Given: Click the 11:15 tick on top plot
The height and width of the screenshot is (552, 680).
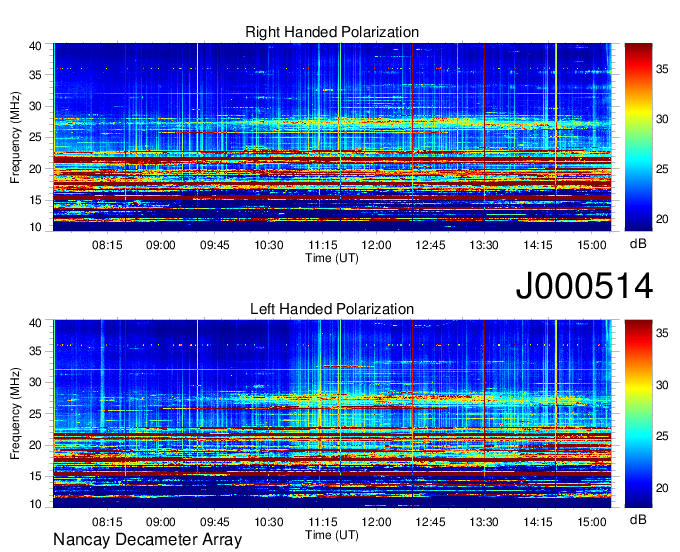Looking at the screenshot, I should click(x=322, y=245).
